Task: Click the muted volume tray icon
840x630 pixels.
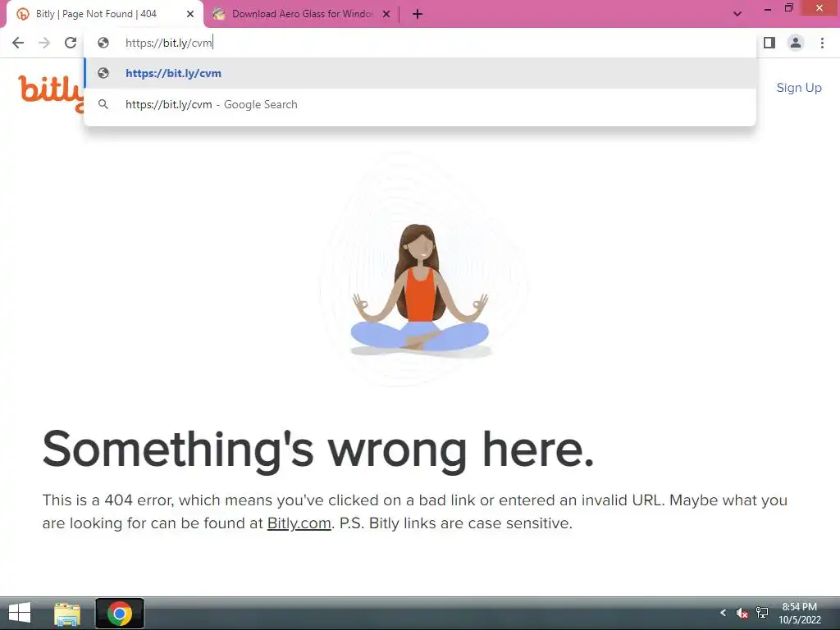Action: (x=742, y=613)
